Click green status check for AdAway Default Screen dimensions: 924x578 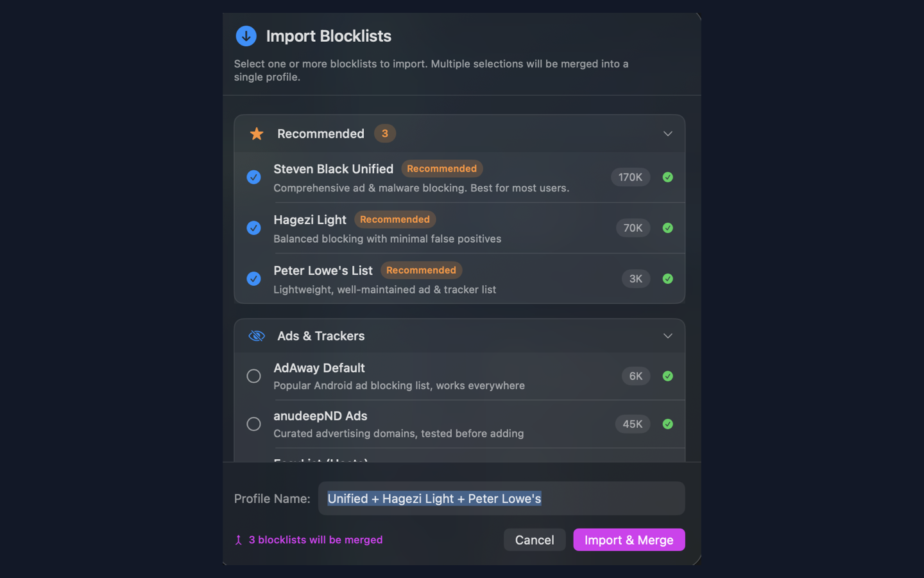point(668,376)
